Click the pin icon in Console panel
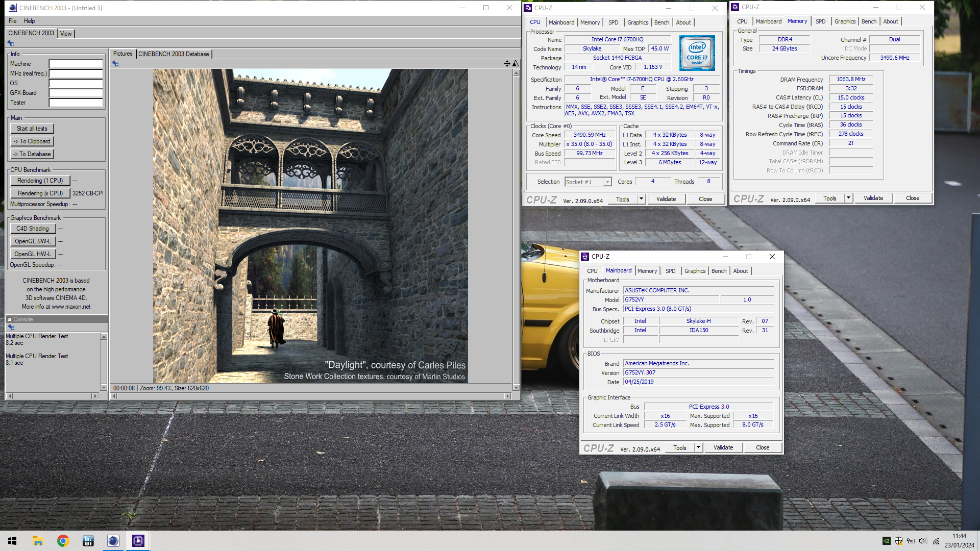 point(11,328)
